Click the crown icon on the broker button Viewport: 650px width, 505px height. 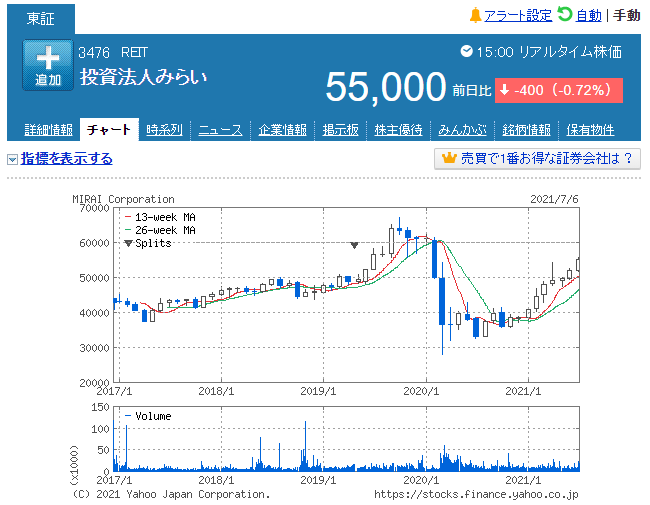pyautogui.click(x=449, y=158)
